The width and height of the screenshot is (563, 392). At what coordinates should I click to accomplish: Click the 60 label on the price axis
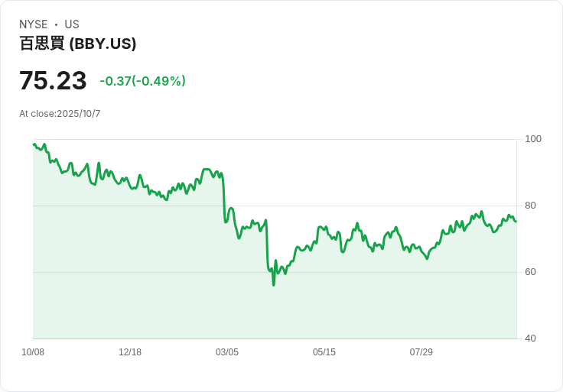(x=531, y=272)
